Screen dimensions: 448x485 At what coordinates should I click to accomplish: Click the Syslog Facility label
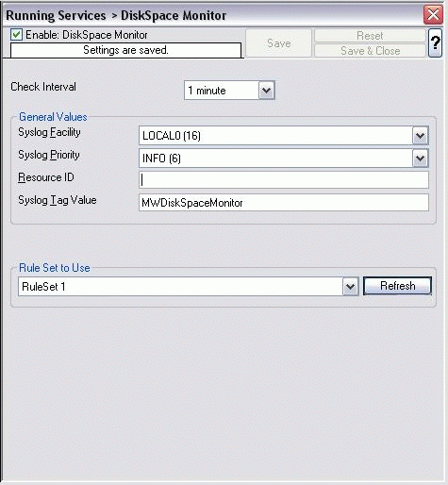pos(49,132)
